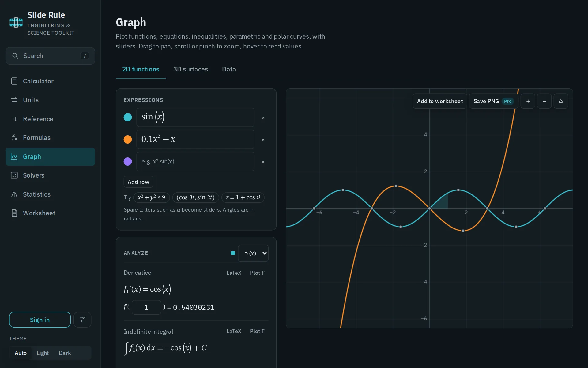Select Auto theme
This screenshot has height=368, width=588.
(x=21, y=353)
